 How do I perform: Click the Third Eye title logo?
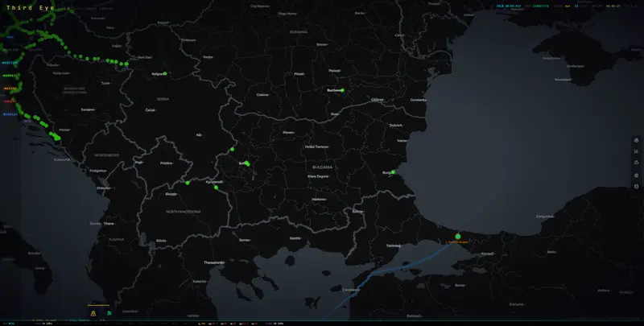[31, 7]
